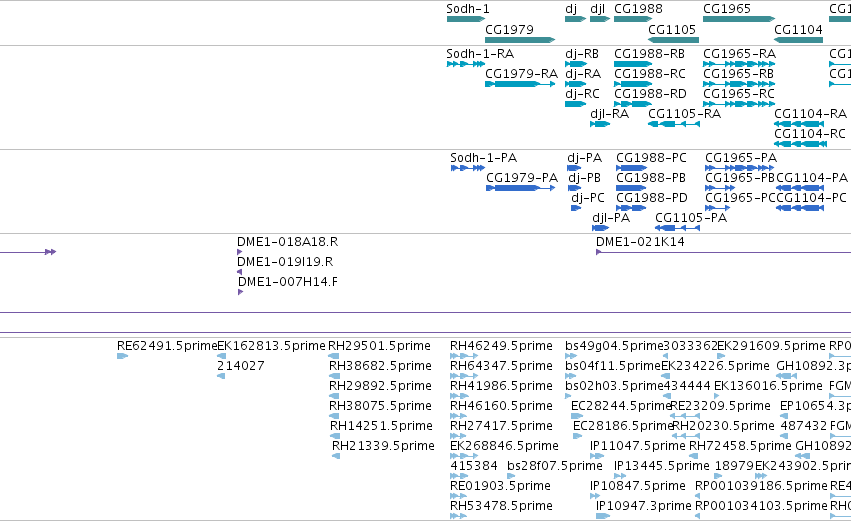This screenshot has width=851, height=521.
Task: Select transcript dj-RC
Action: click(x=575, y=104)
